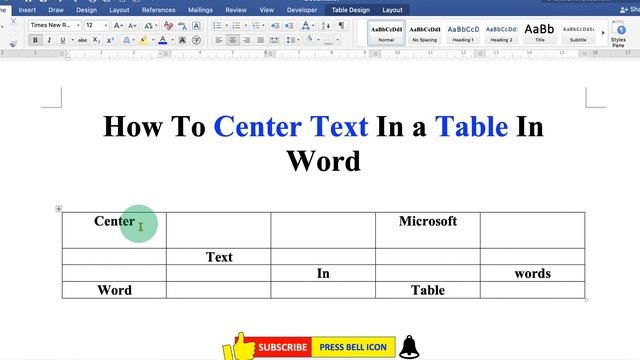Screen dimensions: 640x360
Task: Open font name dropdown
Action: (78, 25)
